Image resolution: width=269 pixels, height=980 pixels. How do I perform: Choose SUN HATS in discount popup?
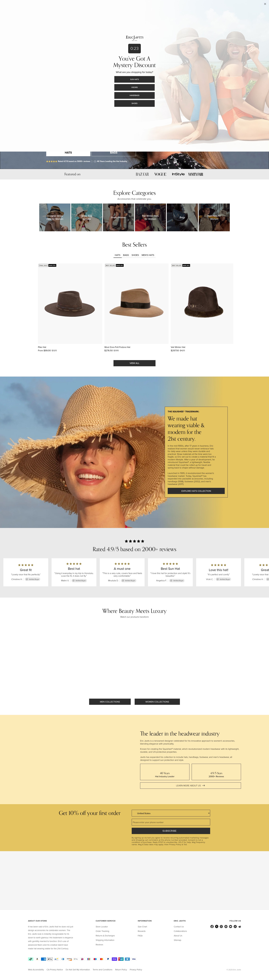134,80
